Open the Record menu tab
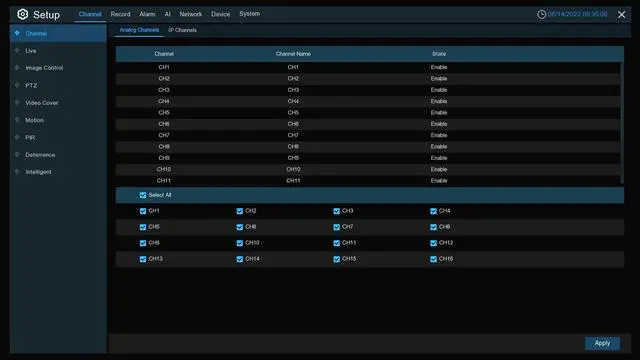The height and width of the screenshot is (360, 640). point(120,14)
